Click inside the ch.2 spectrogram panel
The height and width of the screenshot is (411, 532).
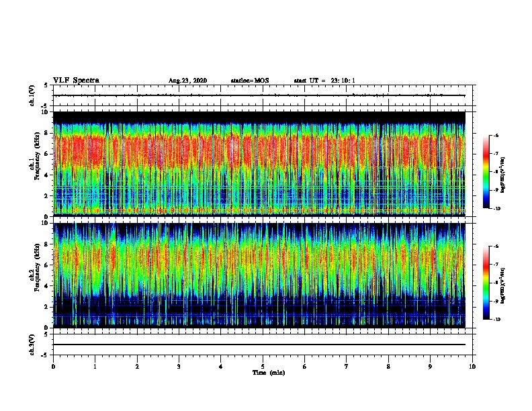coord(259,275)
